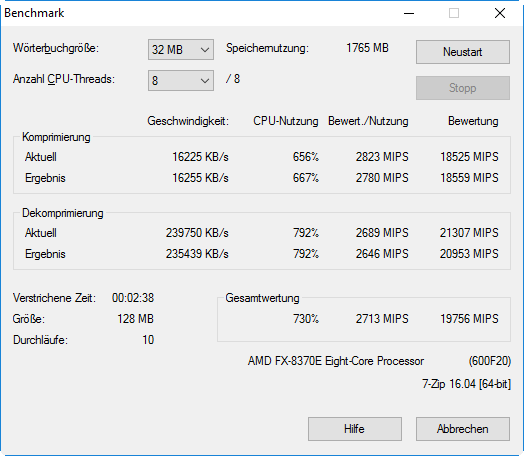Cancel the benchmark with Abbrechen
The width and height of the screenshot is (524, 456).
click(x=463, y=429)
